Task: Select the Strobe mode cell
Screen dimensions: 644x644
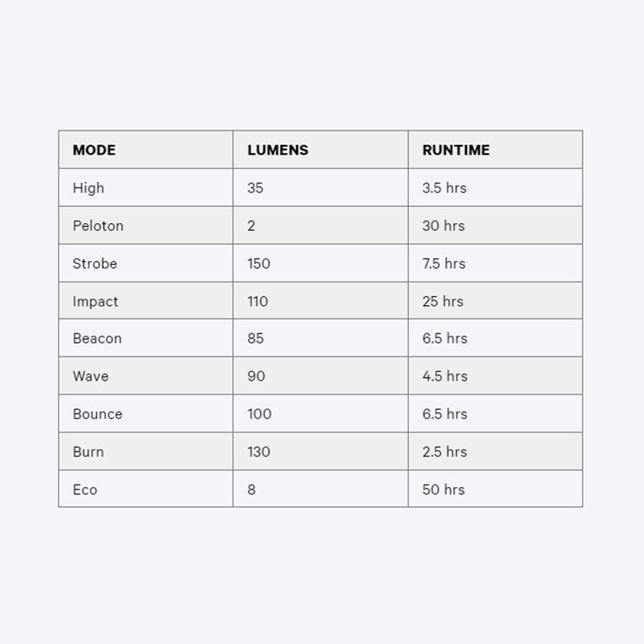Action: point(146,263)
